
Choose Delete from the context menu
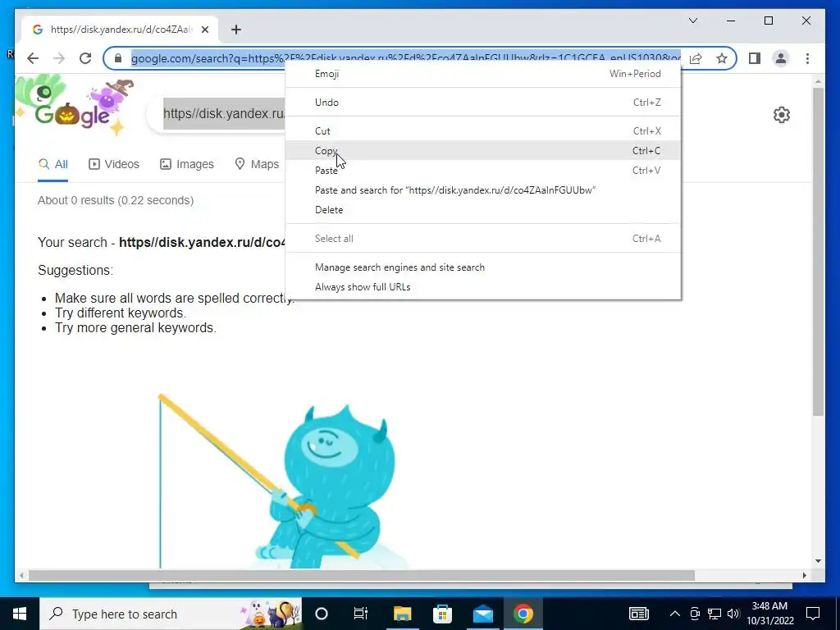[483, 210]
